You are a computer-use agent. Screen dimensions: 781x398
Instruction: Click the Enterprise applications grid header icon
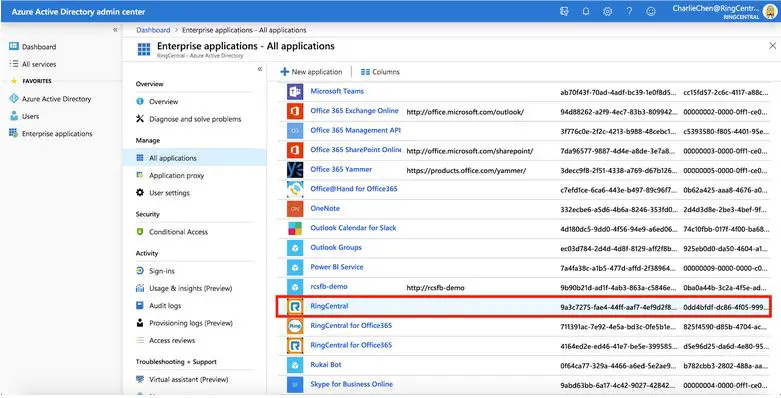click(x=144, y=49)
